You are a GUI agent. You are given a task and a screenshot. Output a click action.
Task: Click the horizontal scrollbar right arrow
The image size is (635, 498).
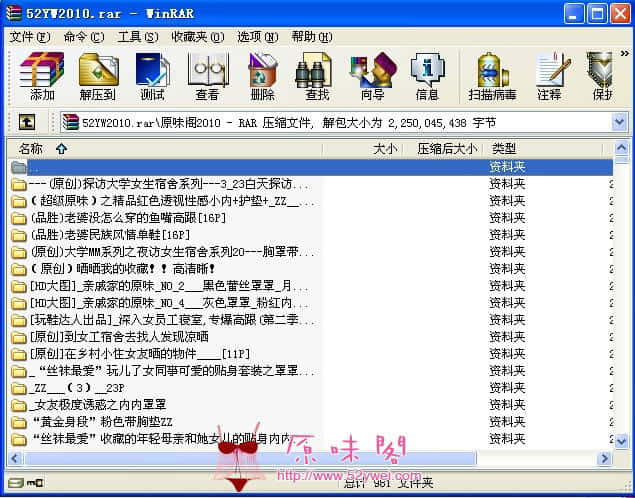[605, 458]
